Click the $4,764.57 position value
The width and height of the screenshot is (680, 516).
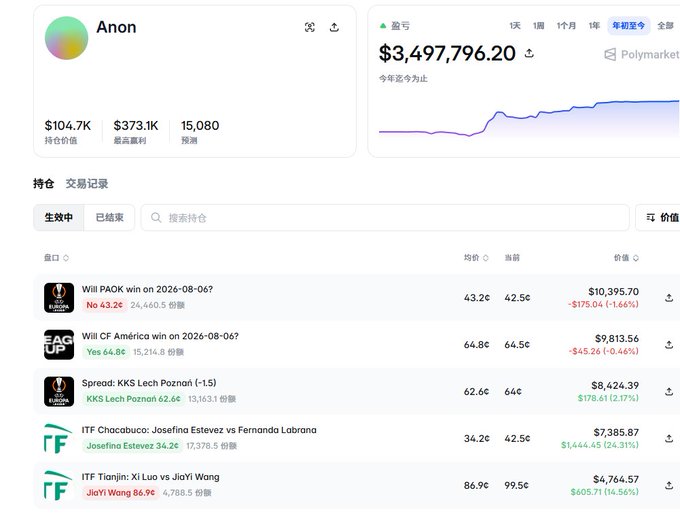tap(616, 479)
